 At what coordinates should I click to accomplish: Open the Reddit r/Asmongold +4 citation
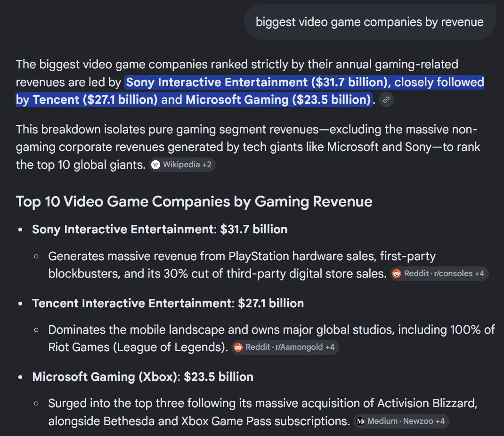[285, 347]
